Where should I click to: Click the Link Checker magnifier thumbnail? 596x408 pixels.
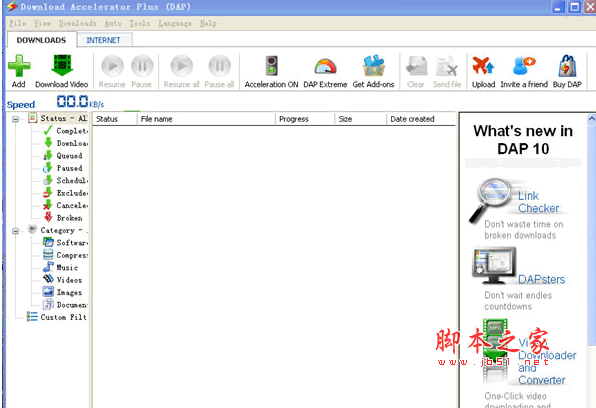491,200
